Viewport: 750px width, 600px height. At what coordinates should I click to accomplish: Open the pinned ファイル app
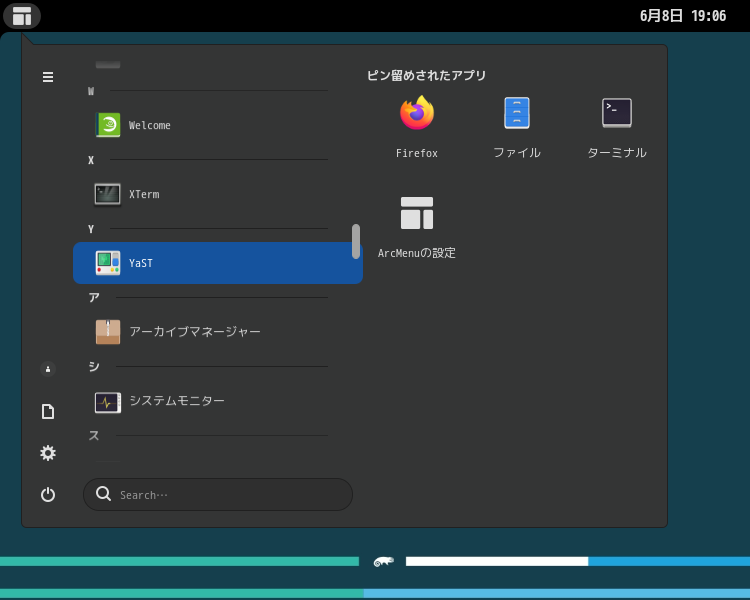[x=517, y=127]
